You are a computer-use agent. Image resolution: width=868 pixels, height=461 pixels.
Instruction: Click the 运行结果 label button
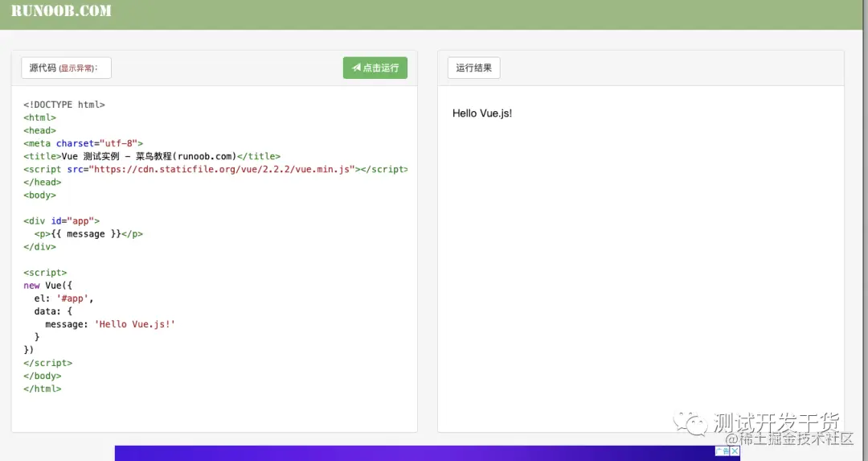tap(474, 68)
